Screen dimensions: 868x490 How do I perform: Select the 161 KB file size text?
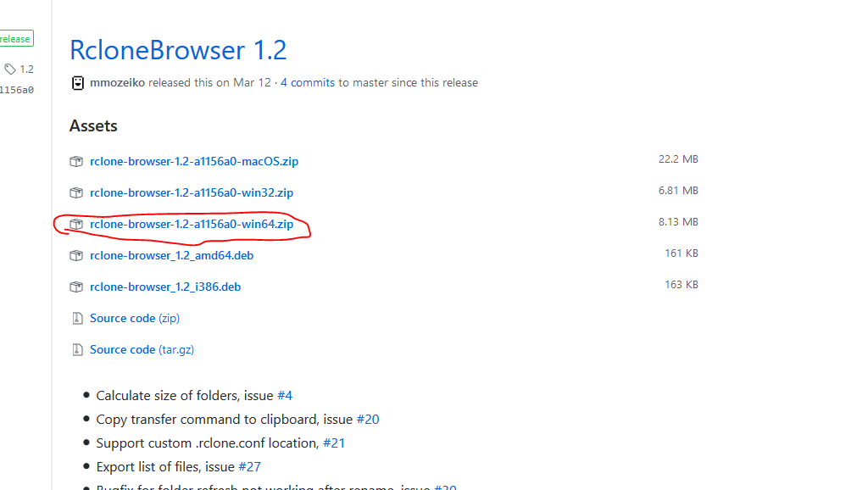pos(682,253)
